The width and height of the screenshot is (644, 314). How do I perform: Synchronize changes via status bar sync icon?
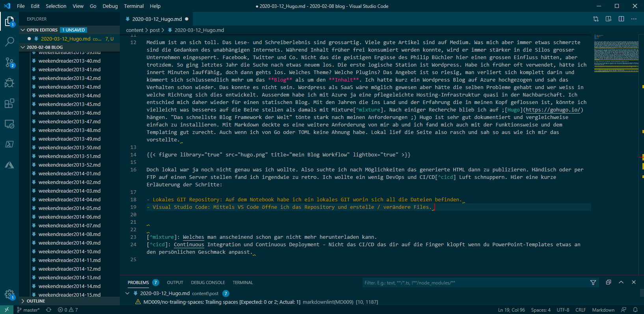[x=48, y=310]
